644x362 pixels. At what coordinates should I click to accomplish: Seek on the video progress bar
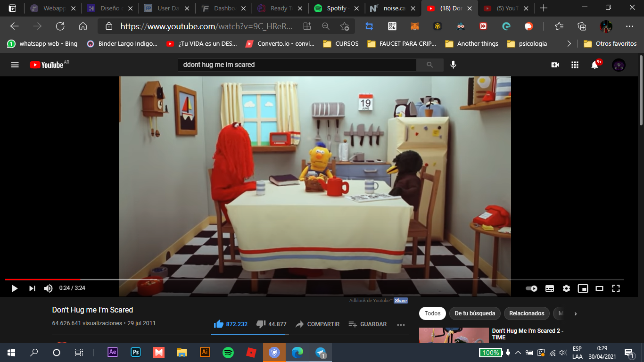tap(314, 280)
